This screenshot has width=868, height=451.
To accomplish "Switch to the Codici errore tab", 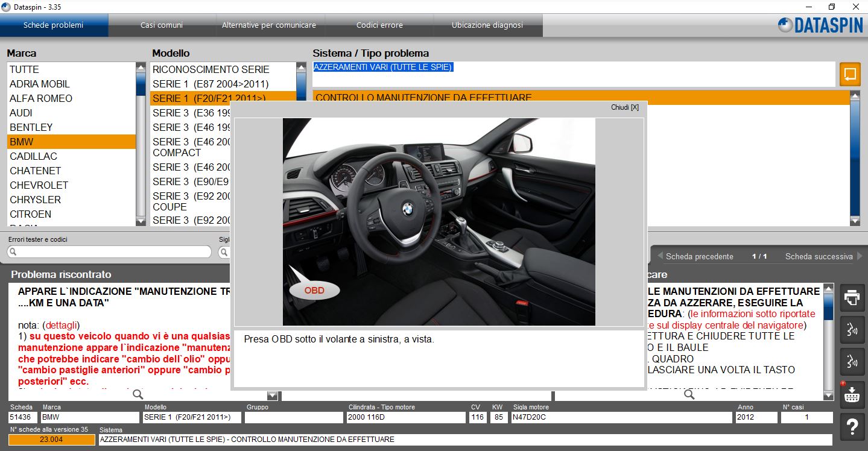I will click(x=379, y=25).
